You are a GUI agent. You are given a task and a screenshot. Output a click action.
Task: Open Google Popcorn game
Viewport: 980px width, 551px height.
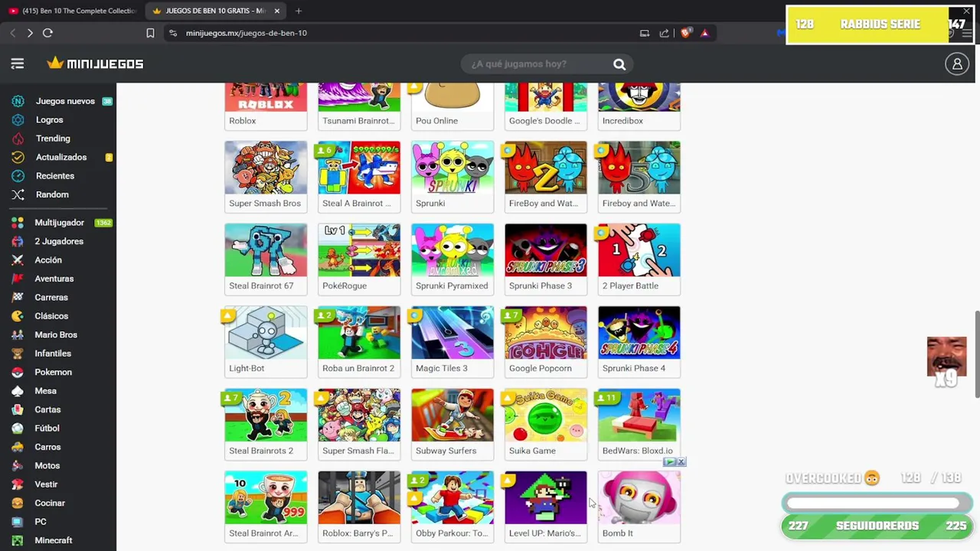click(x=546, y=341)
